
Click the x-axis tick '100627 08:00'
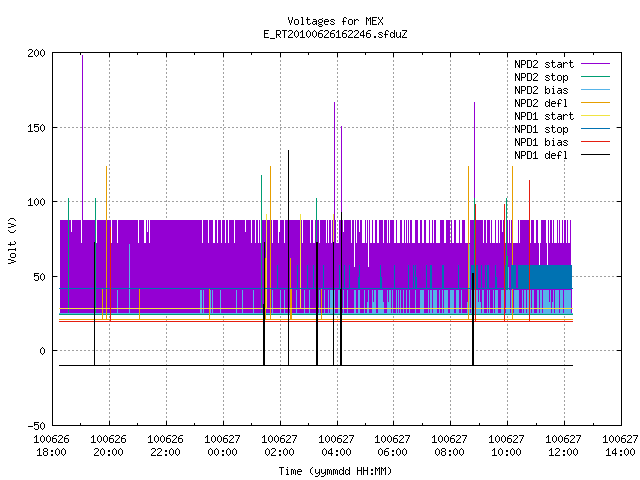pos(449,446)
